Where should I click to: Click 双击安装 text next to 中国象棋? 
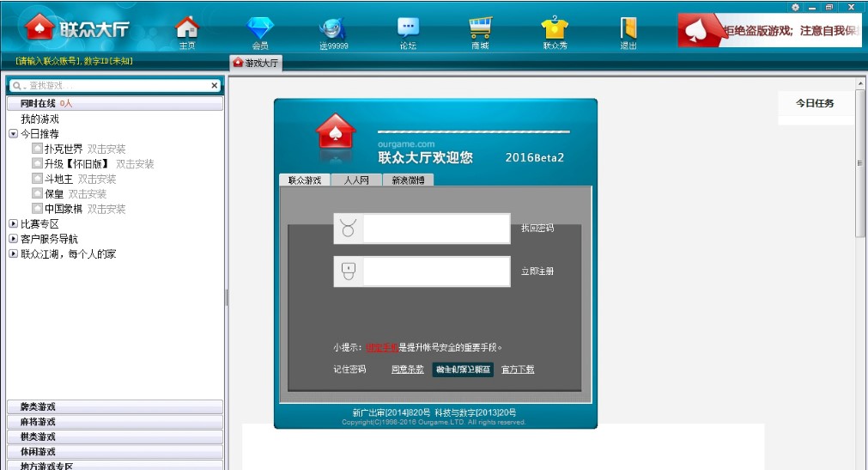(106, 209)
